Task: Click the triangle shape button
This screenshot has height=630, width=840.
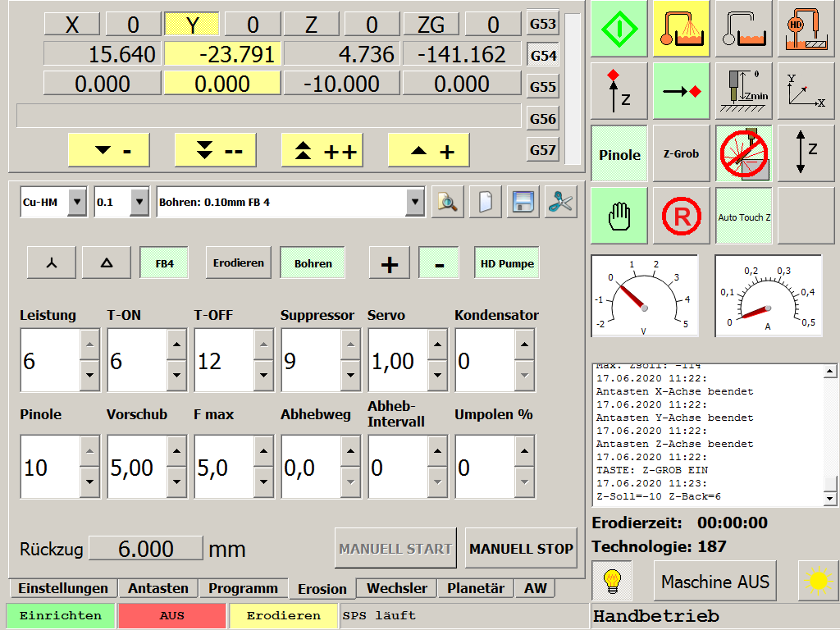Action: pyautogui.click(x=107, y=263)
